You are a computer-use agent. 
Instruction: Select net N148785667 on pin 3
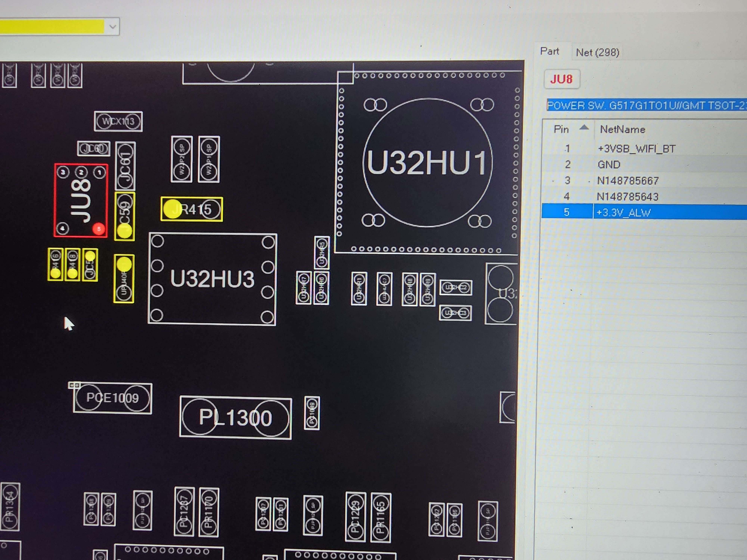pyautogui.click(x=627, y=181)
